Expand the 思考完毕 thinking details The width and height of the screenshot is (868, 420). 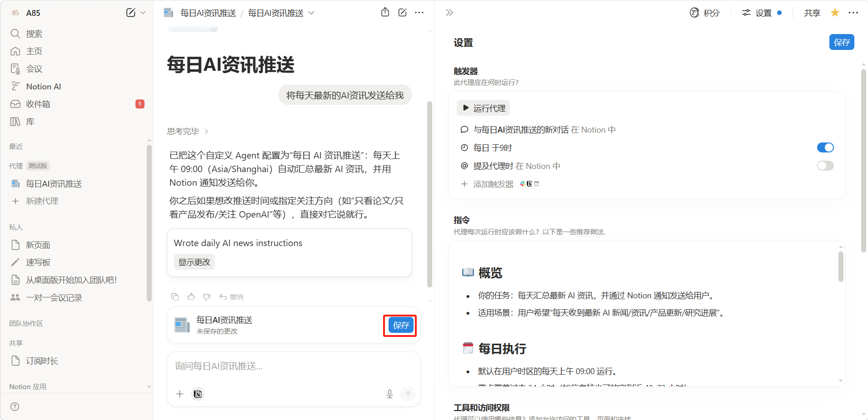pyautogui.click(x=188, y=132)
